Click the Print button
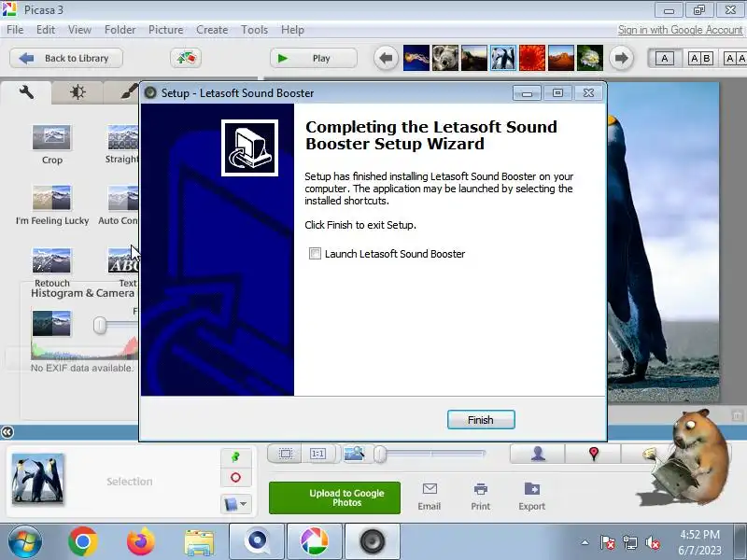 (480, 497)
